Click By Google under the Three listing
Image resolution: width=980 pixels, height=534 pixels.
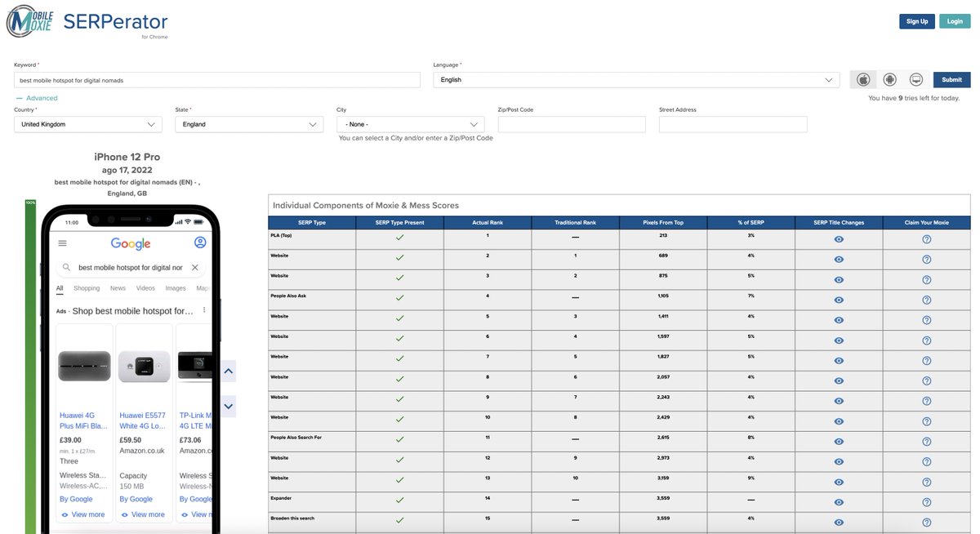click(x=76, y=499)
